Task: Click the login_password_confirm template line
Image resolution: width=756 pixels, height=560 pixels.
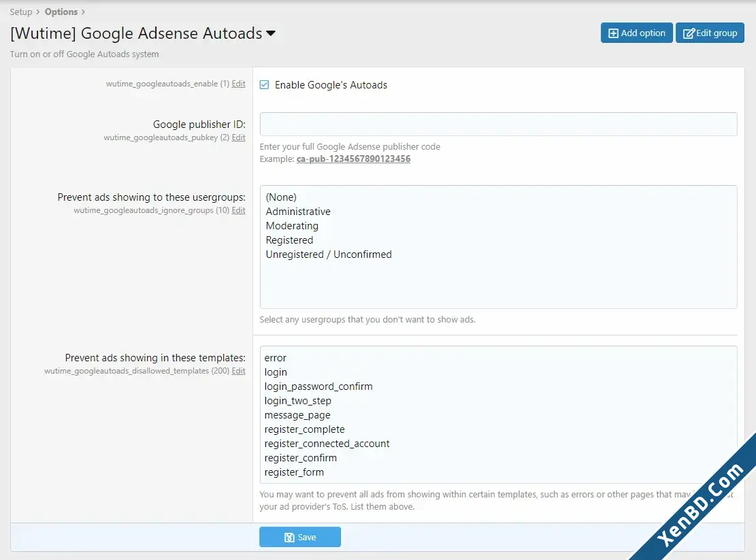Action: [318, 386]
